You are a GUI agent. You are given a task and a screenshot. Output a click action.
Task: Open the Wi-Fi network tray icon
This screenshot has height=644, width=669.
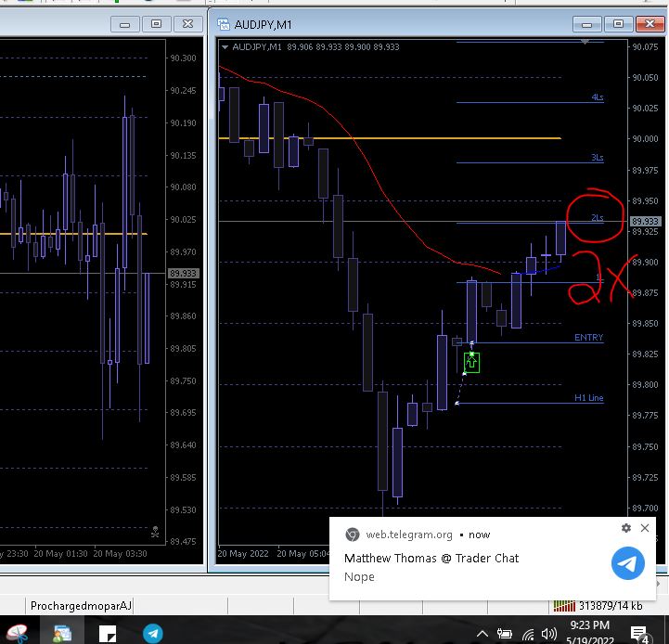point(528,635)
